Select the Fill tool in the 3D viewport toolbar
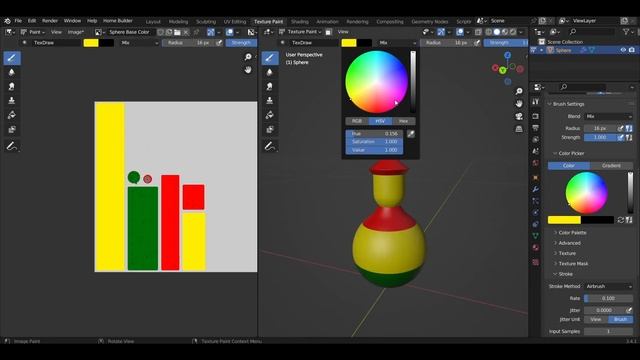Viewport: 640px width, 360px height. (270, 115)
